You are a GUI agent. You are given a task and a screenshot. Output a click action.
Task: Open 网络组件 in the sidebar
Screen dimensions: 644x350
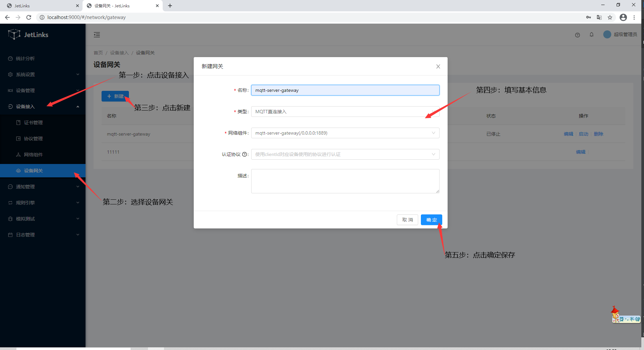[33, 154]
